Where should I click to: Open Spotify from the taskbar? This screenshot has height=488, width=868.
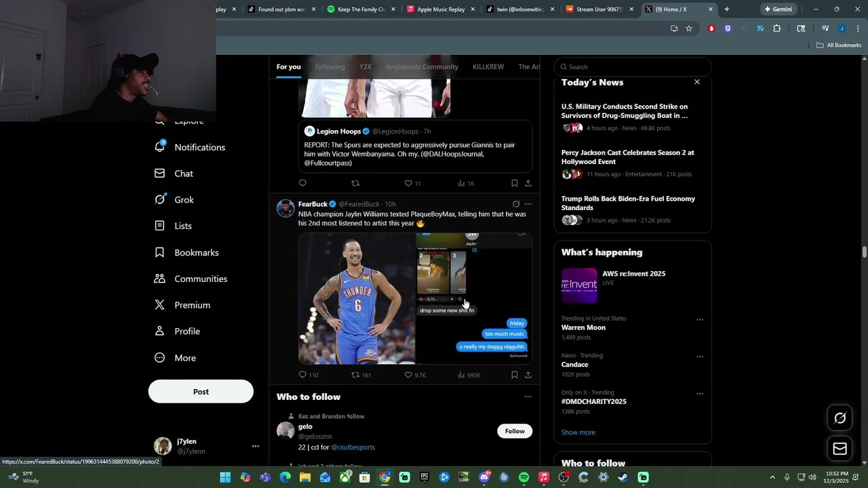coord(524,477)
